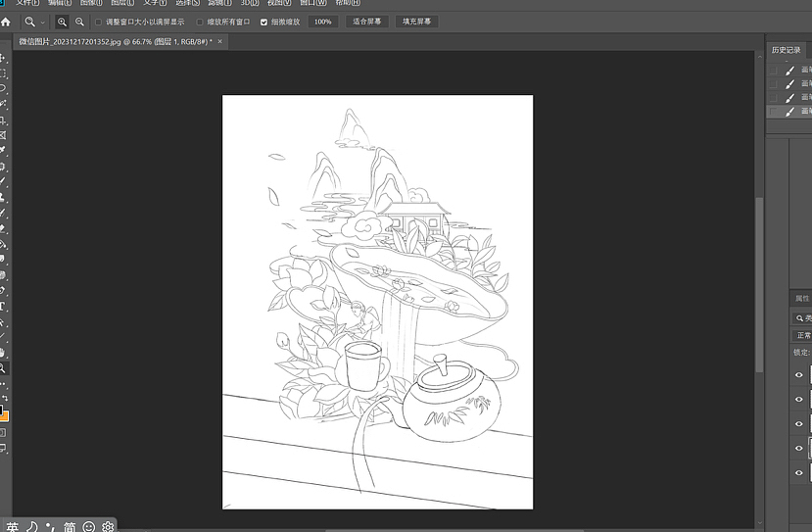812x532 pixels.
Task: Open the layer filter type dropdown
Action: (802, 318)
